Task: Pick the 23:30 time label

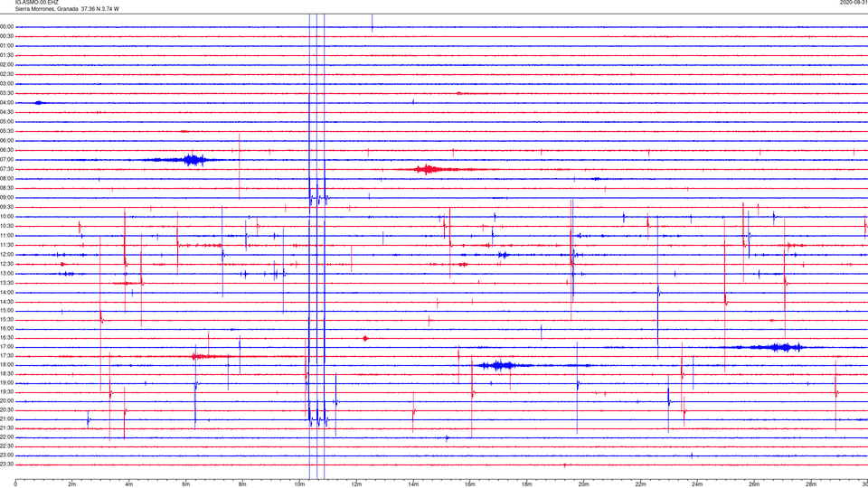Action: (x=6, y=465)
